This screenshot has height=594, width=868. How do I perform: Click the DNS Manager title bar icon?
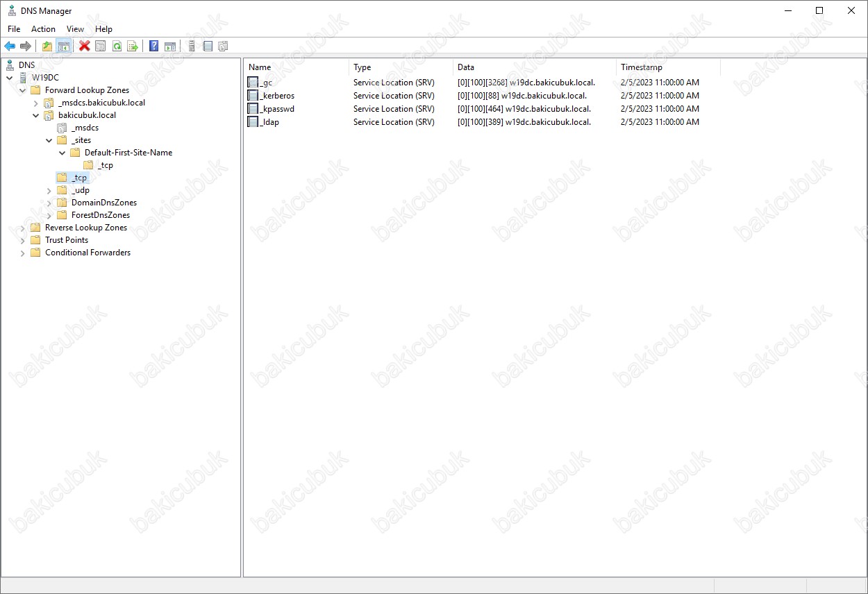[12, 11]
